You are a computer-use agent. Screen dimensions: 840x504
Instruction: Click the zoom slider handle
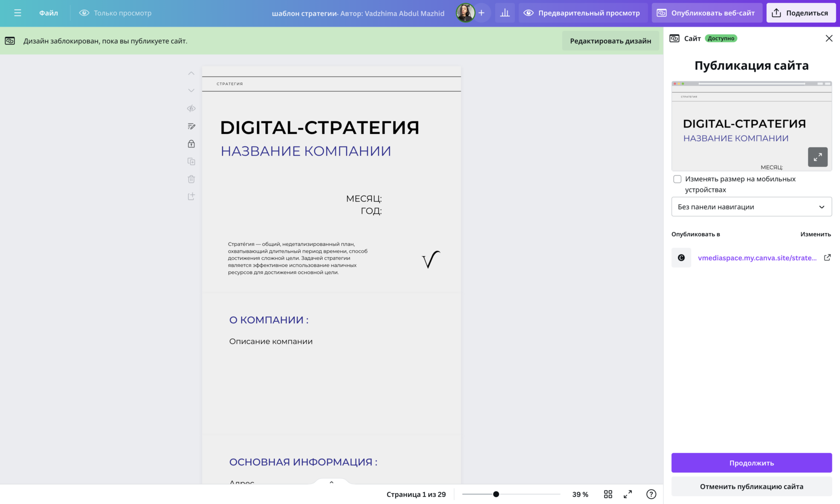(x=496, y=494)
